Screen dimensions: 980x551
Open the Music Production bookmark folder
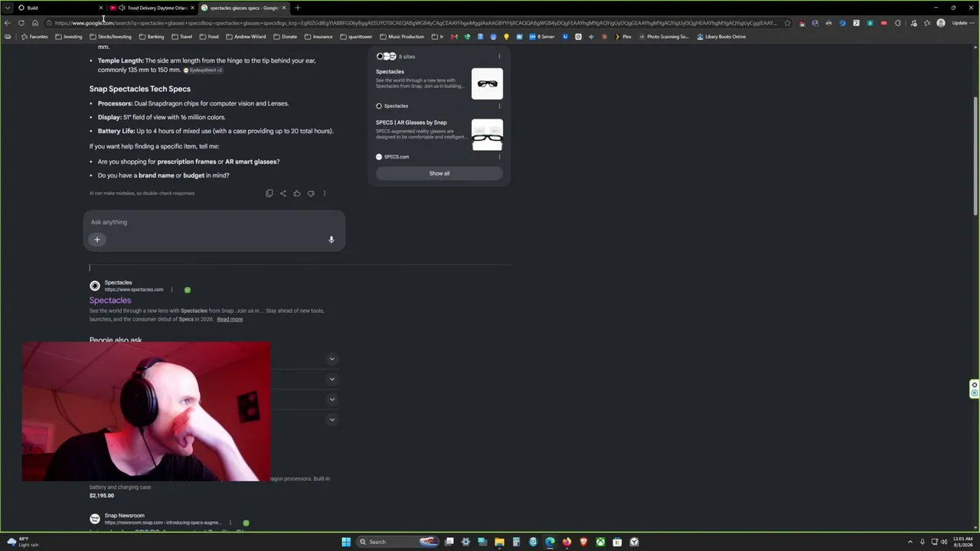402,37
